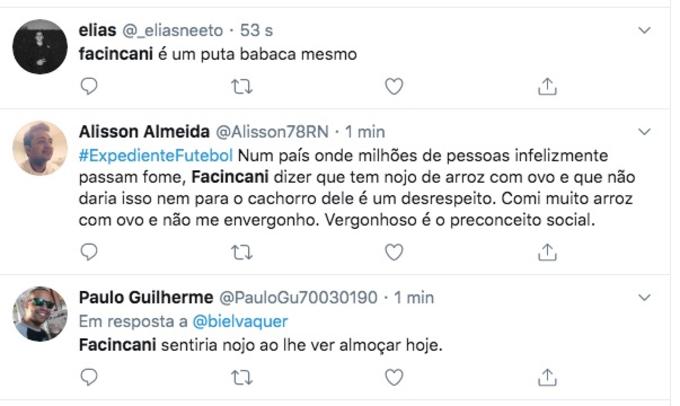Retweet Paulo Guilherme's tweet
680x406 pixels.
pyautogui.click(x=241, y=377)
